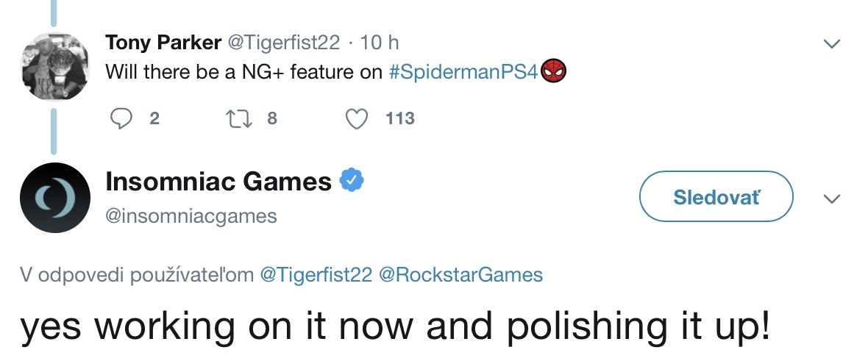
Task: Click the 113 likes count
Action: click(400, 118)
